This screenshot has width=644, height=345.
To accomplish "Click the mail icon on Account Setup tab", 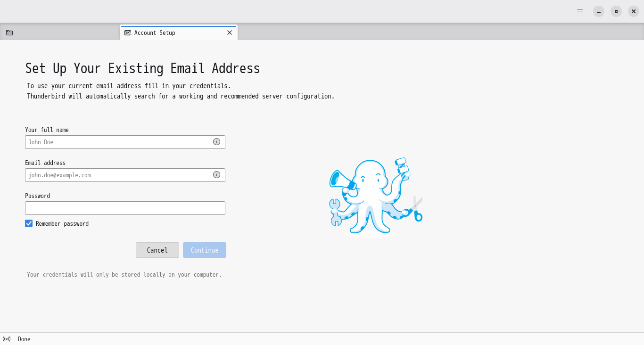I will pos(128,33).
